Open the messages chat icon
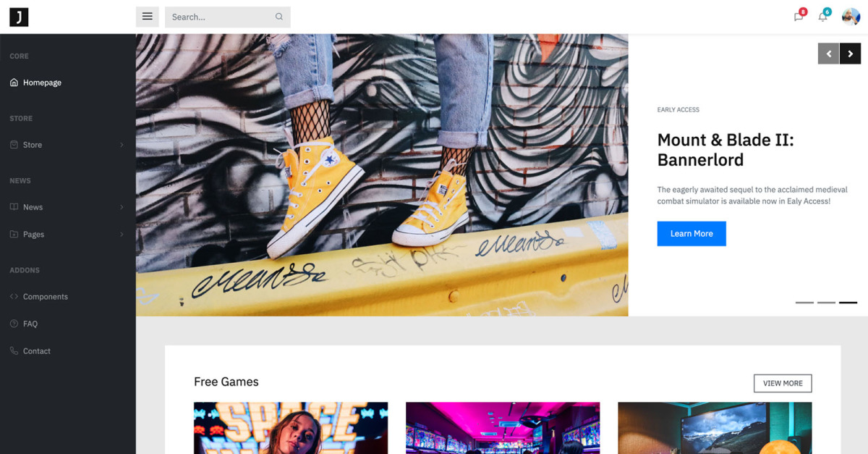Image resolution: width=868 pixels, height=454 pixels. 799,17
